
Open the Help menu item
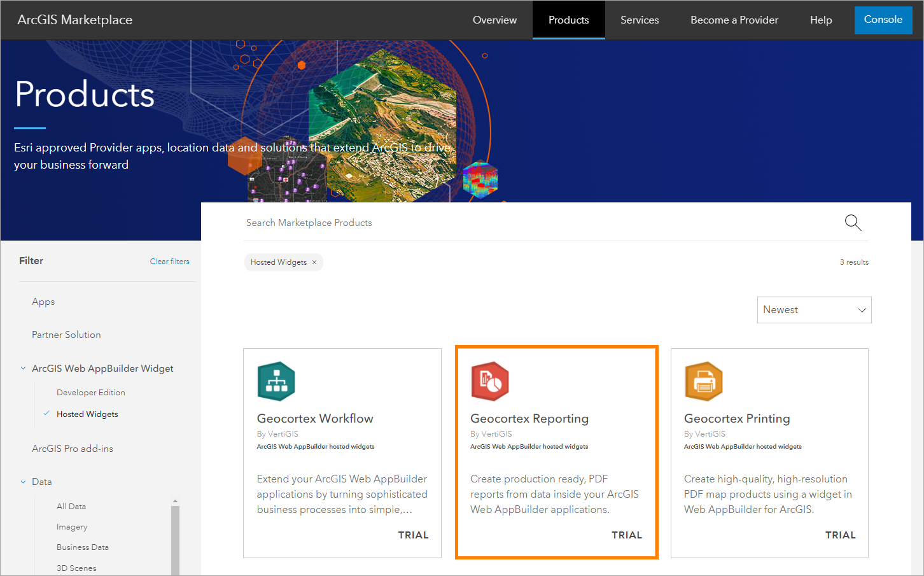click(820, 20)
